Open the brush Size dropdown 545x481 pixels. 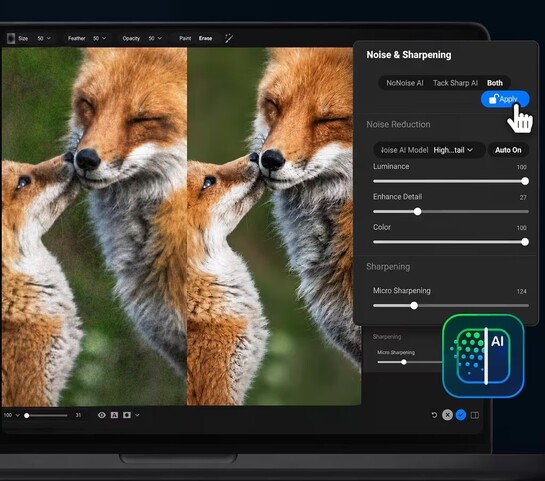(x=44, y=38)
